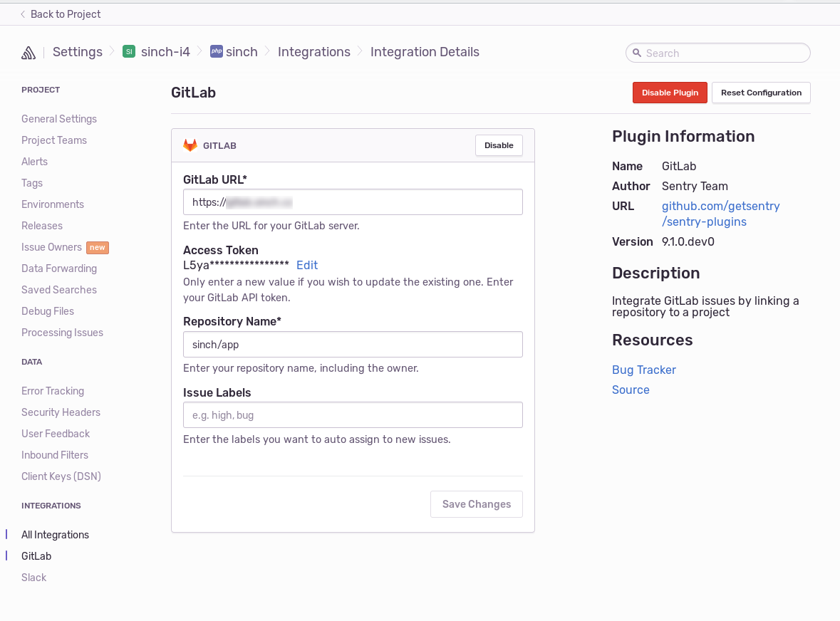Edit the Access Token
The height and width of the screenshot is (621, 840).
(307, 265)
